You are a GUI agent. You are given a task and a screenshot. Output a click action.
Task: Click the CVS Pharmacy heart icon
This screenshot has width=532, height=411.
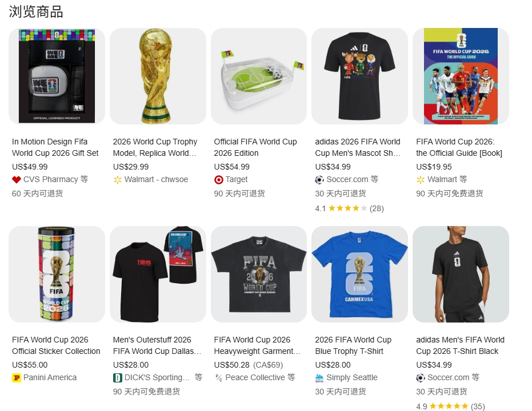[x=16, y=180]
